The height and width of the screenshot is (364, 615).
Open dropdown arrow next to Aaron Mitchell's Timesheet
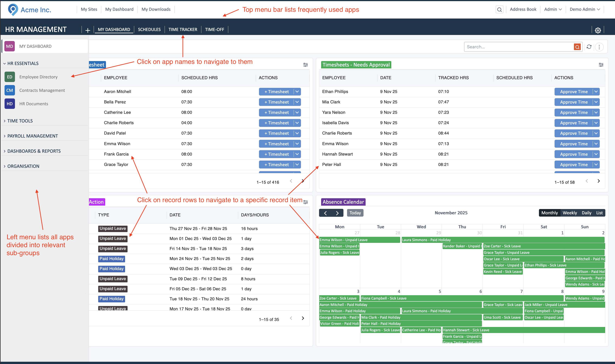coord(297,91)
